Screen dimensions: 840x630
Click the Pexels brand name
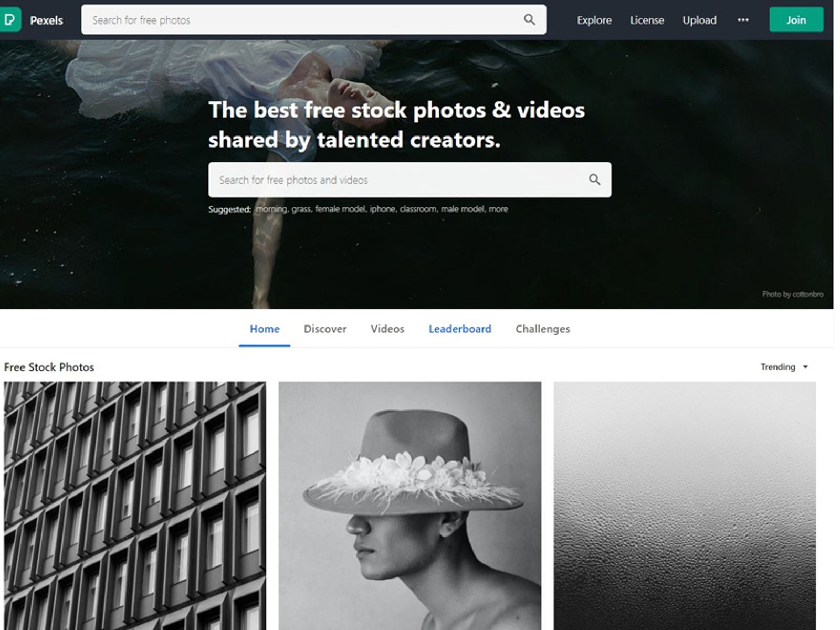pos(46,20)
